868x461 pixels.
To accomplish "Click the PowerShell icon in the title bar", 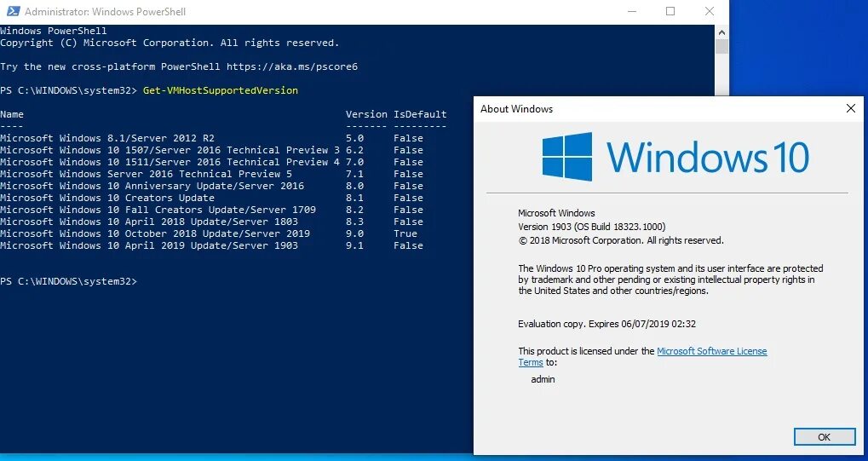I will pos(13,11).
